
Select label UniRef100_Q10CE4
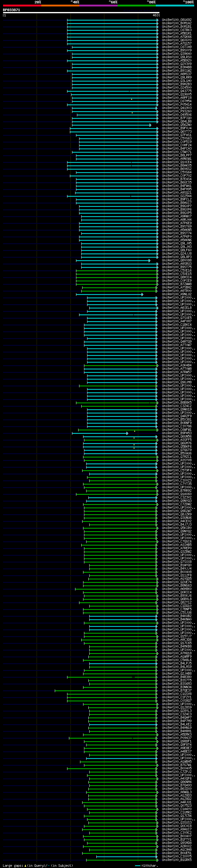(x=177, y=162)
